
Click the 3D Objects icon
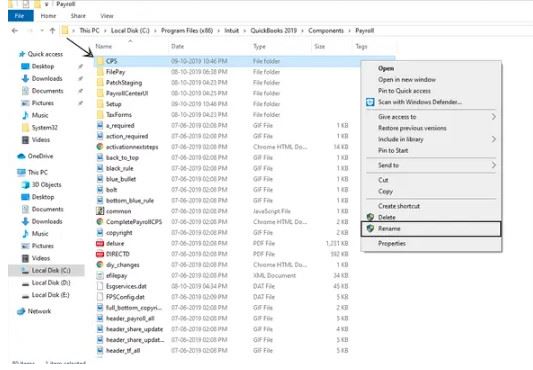[x=25, y=185]
